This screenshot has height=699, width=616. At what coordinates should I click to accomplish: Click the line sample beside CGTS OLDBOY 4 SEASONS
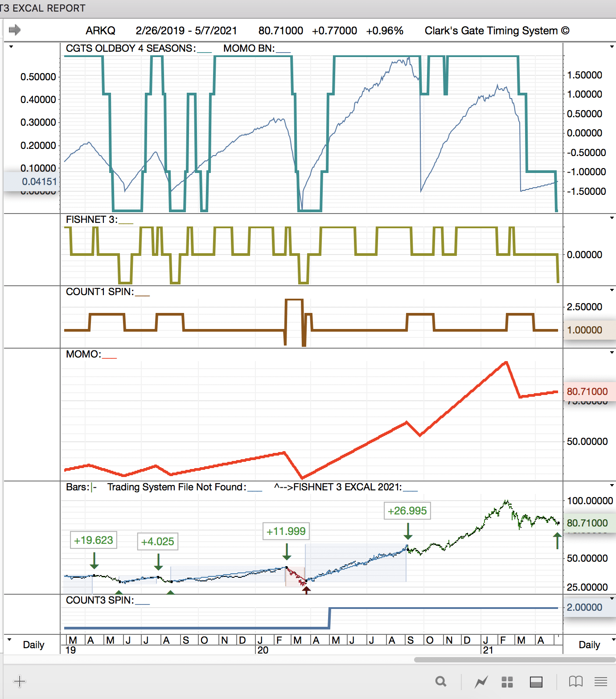click(x=204, y=52)
